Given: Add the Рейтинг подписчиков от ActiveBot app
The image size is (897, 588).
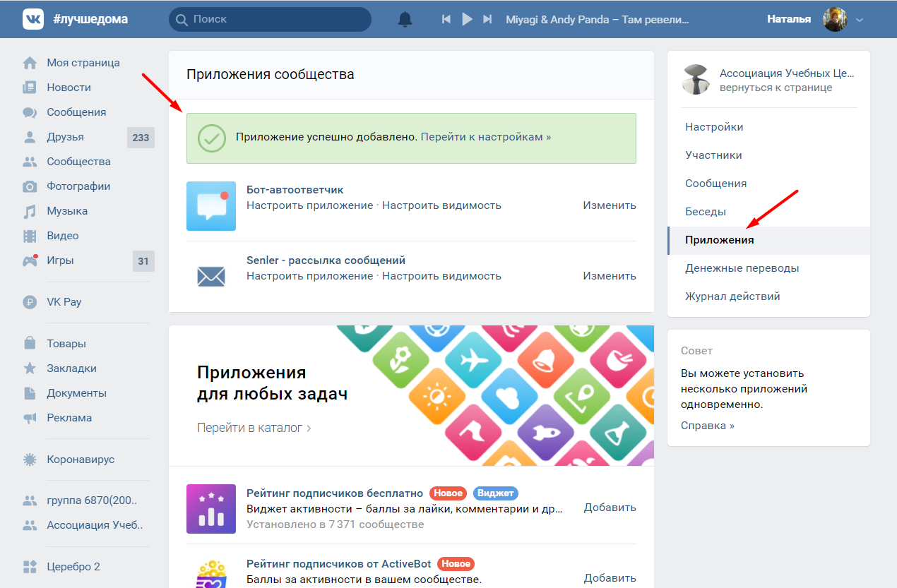Looking at the screenshot, I should click(610, 578).
